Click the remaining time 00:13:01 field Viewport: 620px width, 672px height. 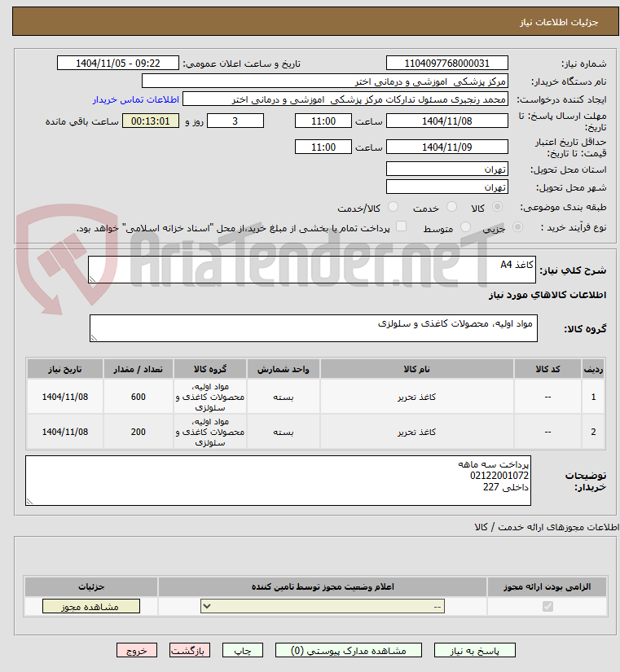tap(151, 121)
